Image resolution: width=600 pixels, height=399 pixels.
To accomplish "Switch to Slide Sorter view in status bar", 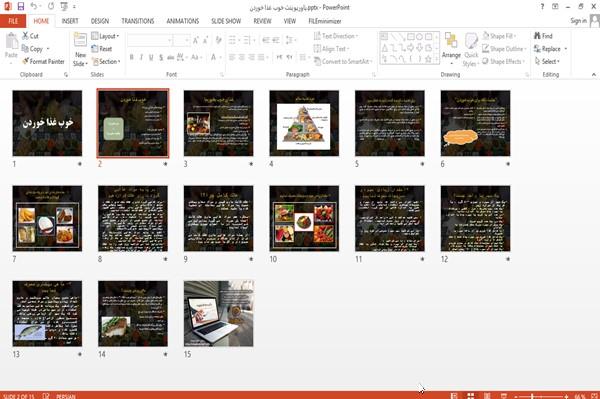I will click(471, 396).
